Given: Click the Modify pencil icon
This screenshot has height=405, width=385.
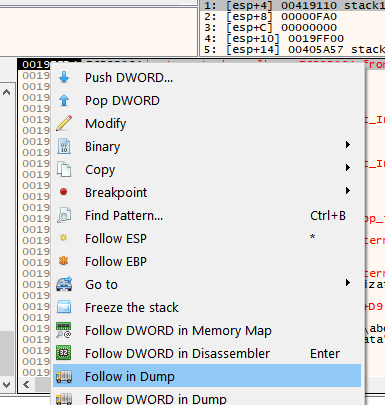Looking at the screenshot, I should pyautogui.click(x=64, y=123).
